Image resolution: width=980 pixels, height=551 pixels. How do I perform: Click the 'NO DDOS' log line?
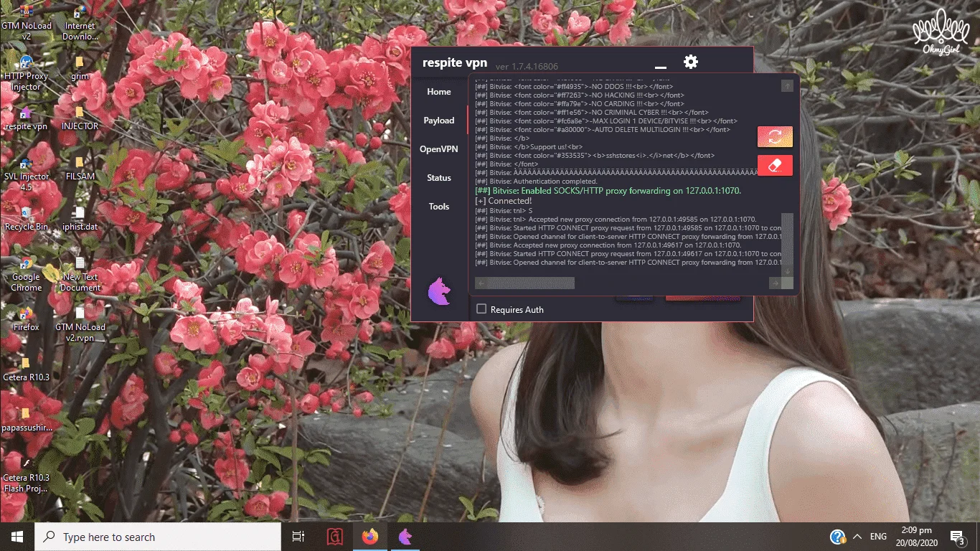point(574,86)
